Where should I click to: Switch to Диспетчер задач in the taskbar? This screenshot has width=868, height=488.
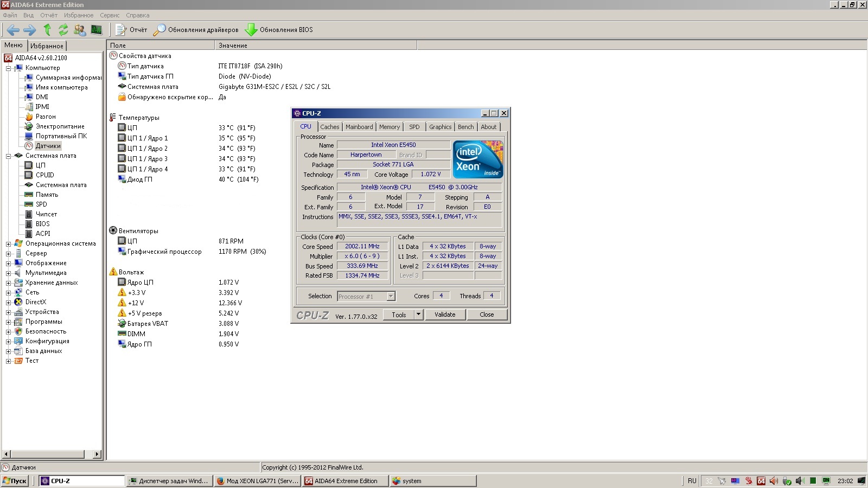click(x=169, y=481)
